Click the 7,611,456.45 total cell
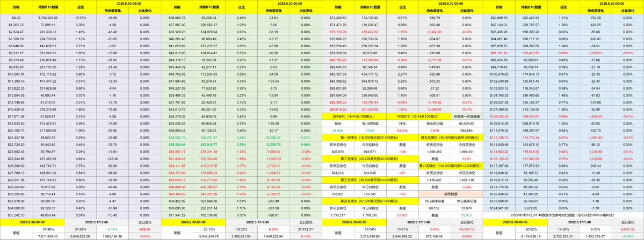The width and height of the screenshot is (644, 240). click(48, 237)
